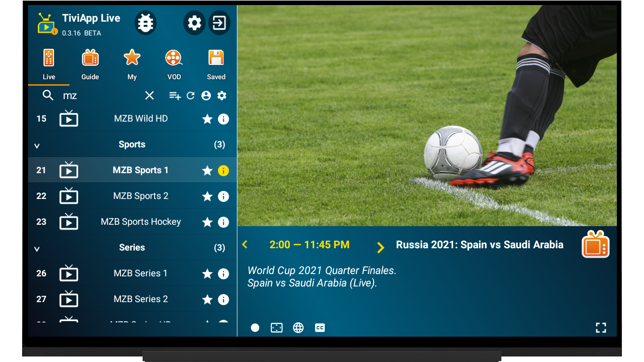Click the exit app icon
644x362 pixels.
[219, 23]
